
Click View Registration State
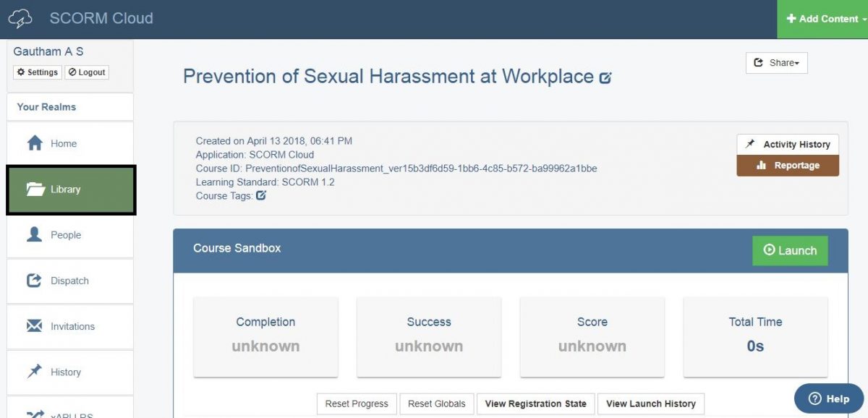pyautogui.click(x=535, y=404)
